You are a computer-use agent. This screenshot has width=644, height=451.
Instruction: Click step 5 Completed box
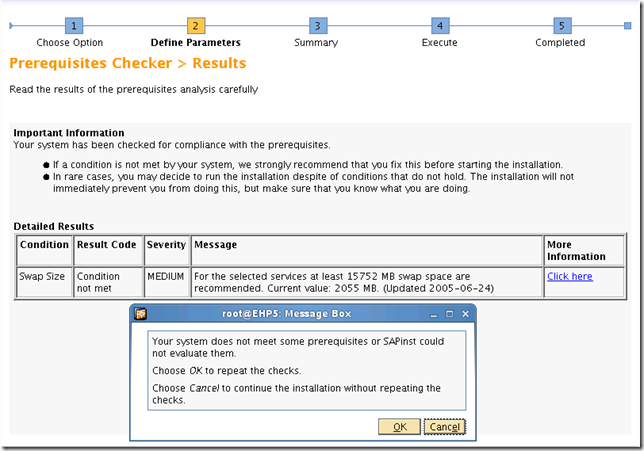point(562,26)
